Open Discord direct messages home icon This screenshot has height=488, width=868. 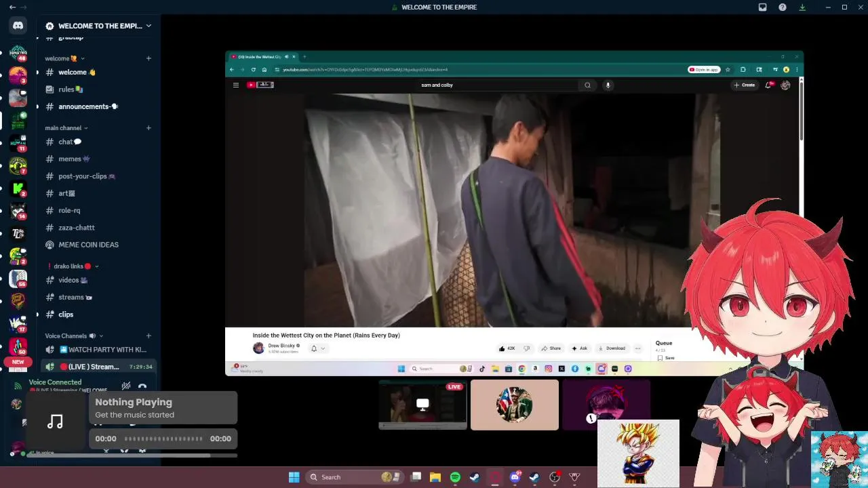pyautogui.click(x=18, y=26)
